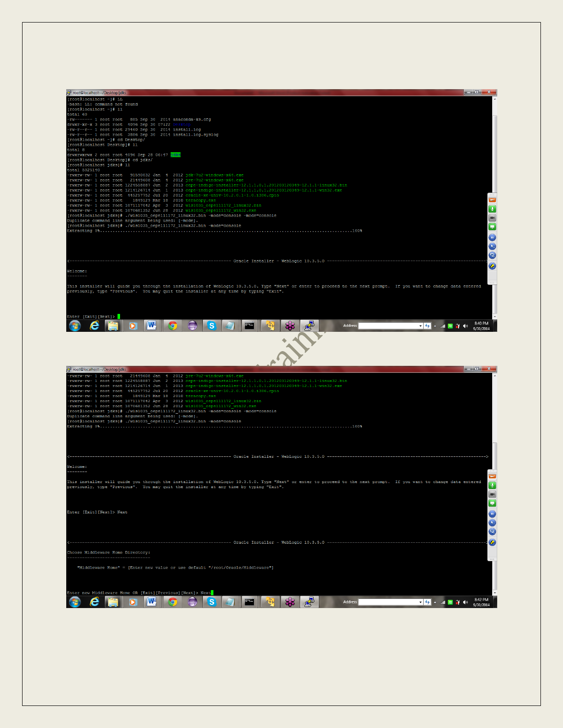Open the command prompt icon in the 8:40 PM taskbar
This screenshot has width=563, height=728.
click(249, 326)
